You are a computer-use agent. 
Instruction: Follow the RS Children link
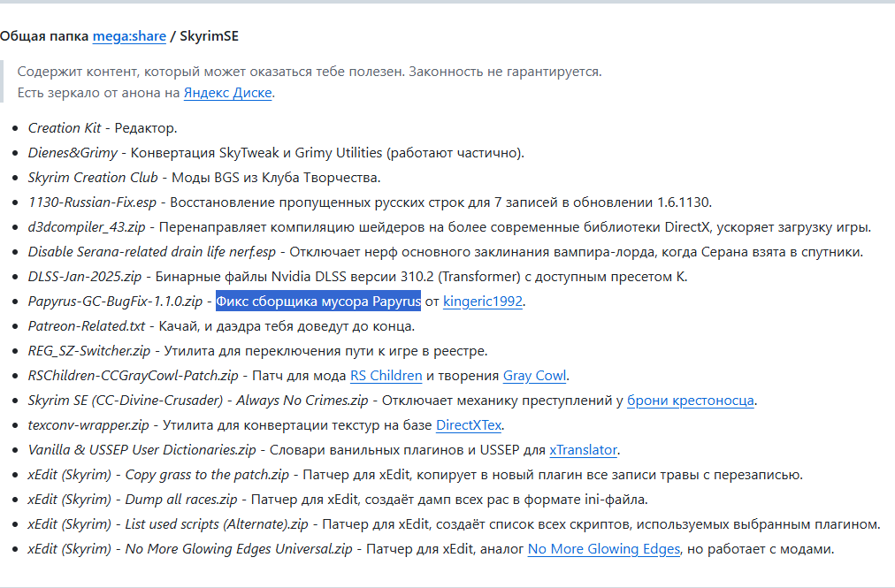[386, 376]
